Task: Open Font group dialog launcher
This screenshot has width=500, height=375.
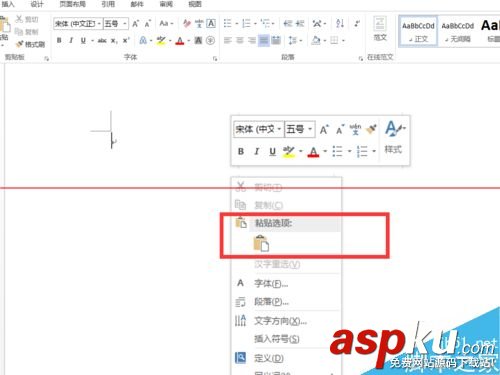Action: pyautogui.click(x=215, y=59)
